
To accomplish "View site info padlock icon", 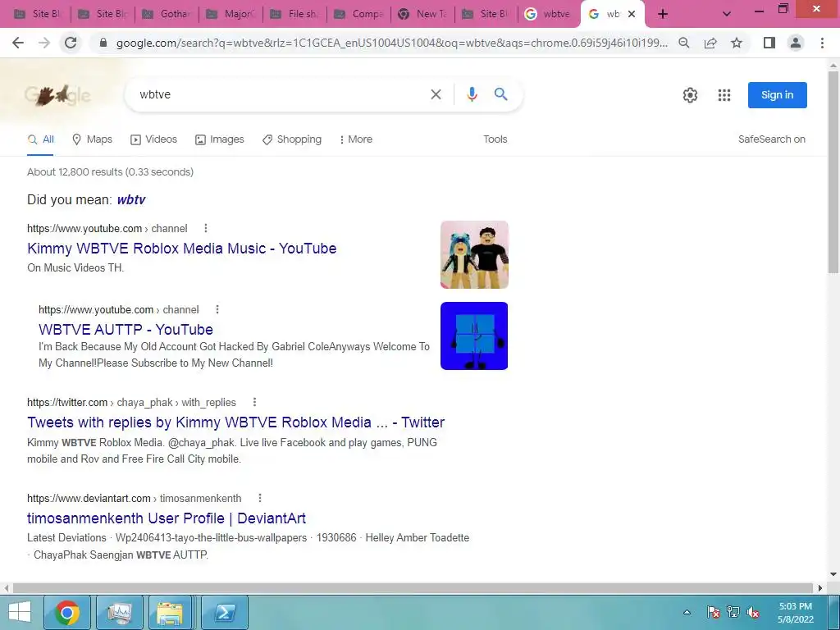I will 103,43.
